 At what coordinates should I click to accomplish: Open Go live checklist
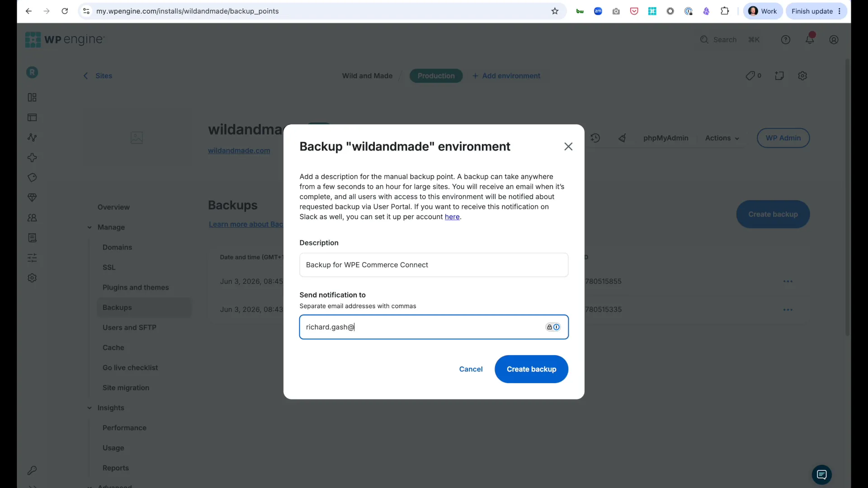(x=130, y=368)
